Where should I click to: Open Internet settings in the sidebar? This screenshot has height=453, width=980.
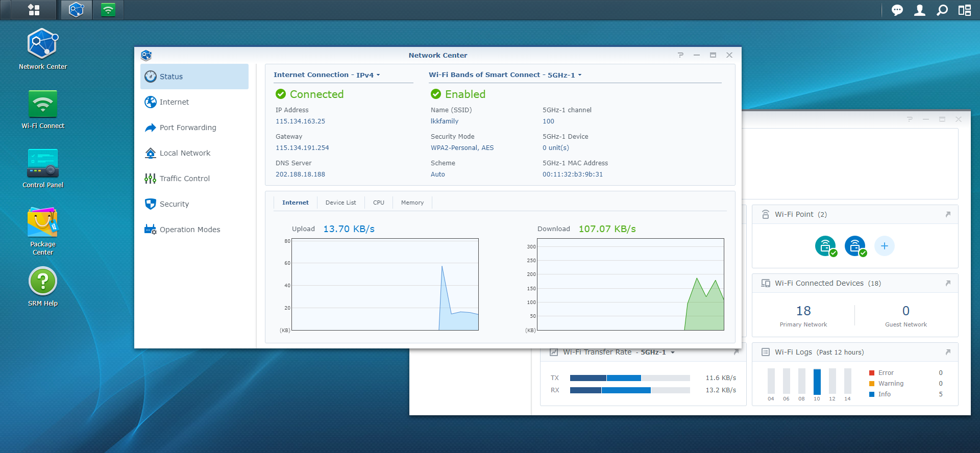coord(194,102)
